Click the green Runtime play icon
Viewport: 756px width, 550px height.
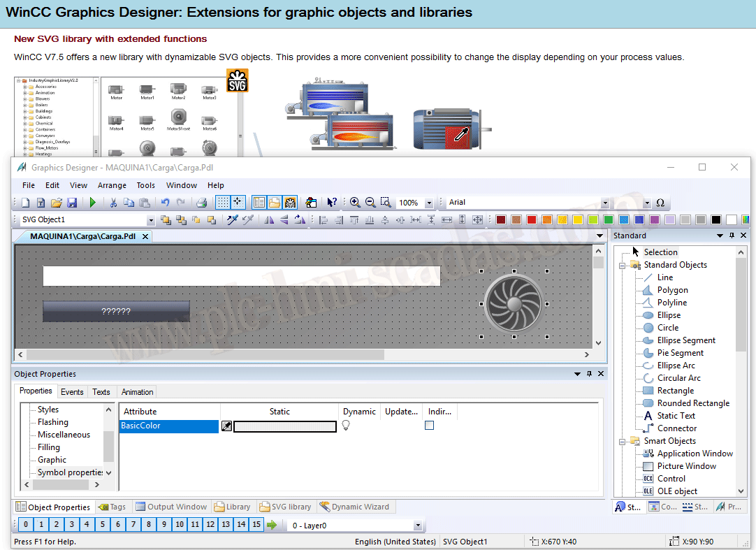(x=92, y=203)
